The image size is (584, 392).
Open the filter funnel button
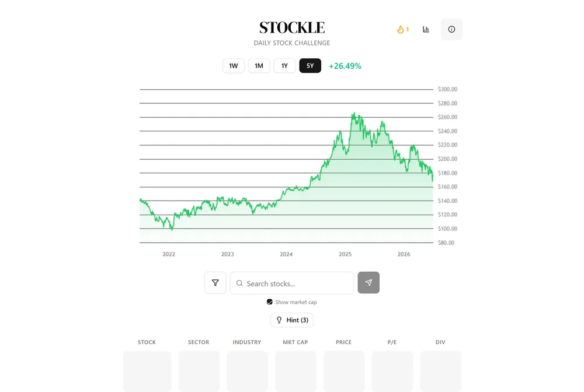[x=215, y=283]
